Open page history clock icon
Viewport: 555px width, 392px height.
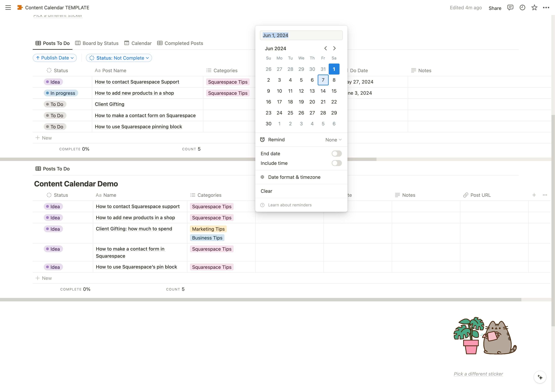(522, 7)
